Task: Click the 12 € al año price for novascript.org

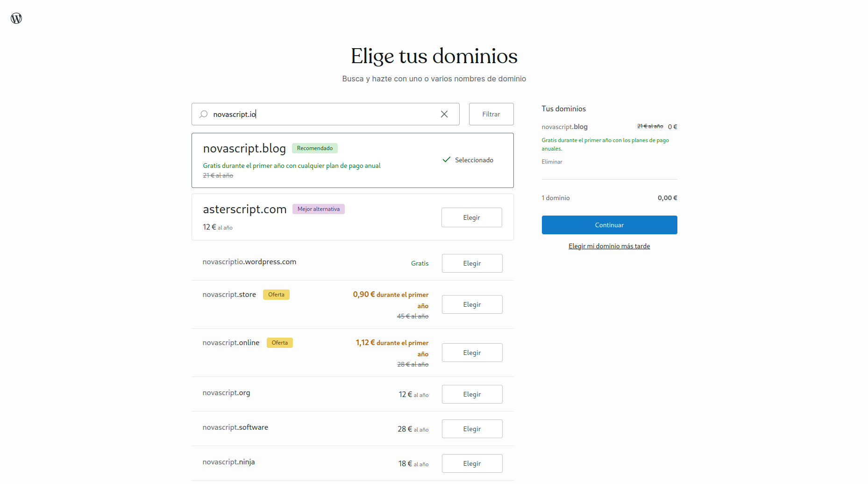Action: (413, 395)
